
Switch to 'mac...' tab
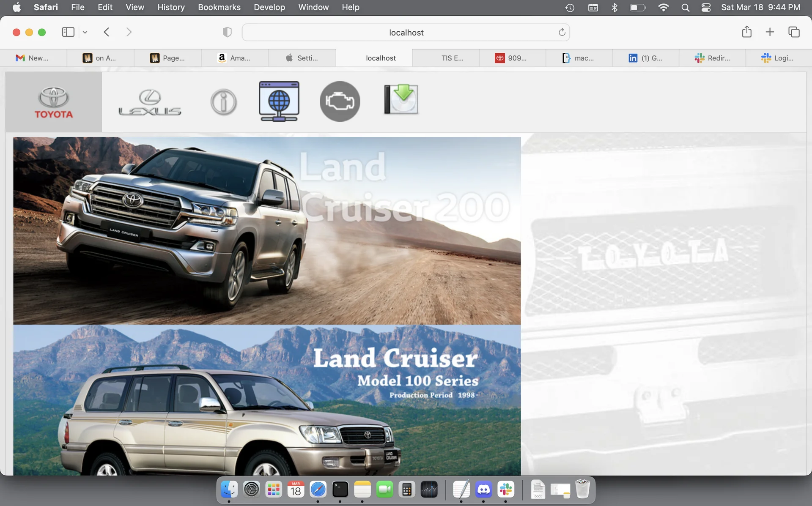click(579, 58)
